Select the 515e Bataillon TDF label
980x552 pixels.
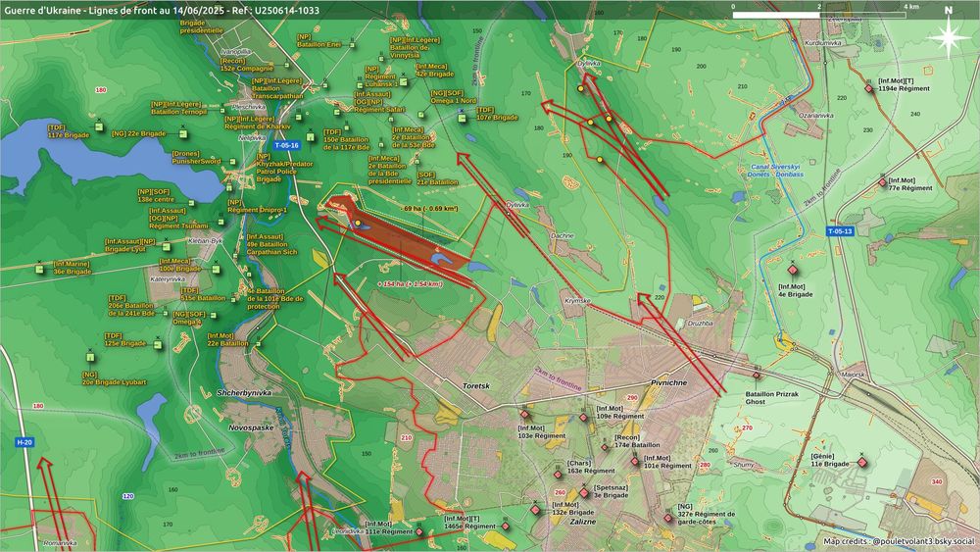(203, 294)
